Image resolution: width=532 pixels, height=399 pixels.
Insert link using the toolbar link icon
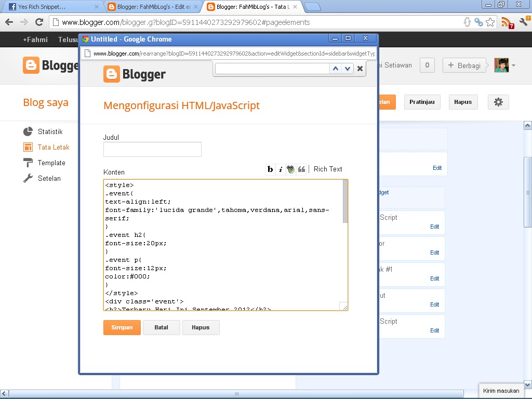pyautogui.click(x=291, y=169)
